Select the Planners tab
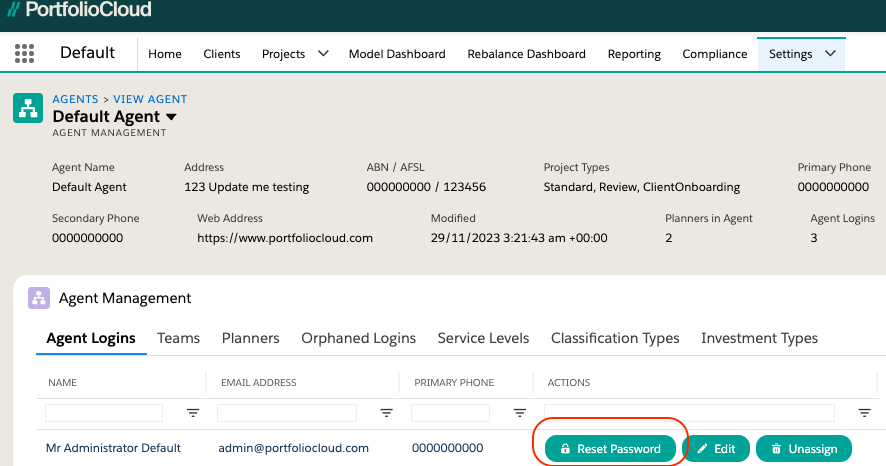This screenshot has width=886, height=466. pos(251,338)
